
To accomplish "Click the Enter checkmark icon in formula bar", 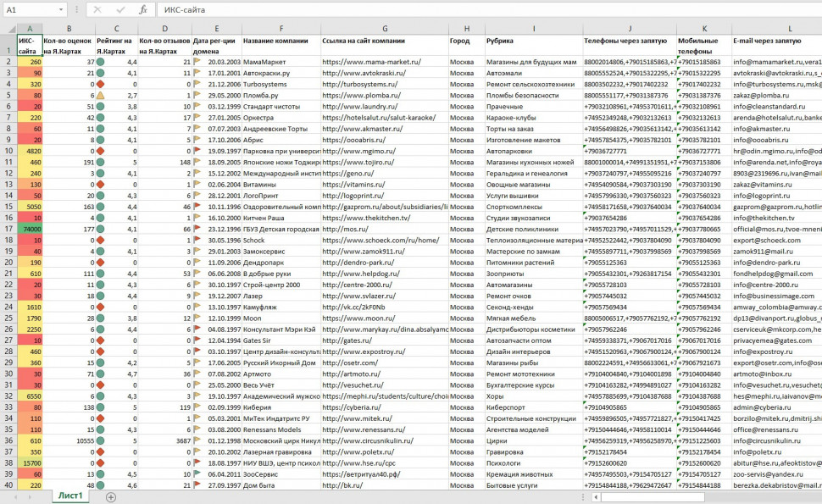I will (120, 10).
